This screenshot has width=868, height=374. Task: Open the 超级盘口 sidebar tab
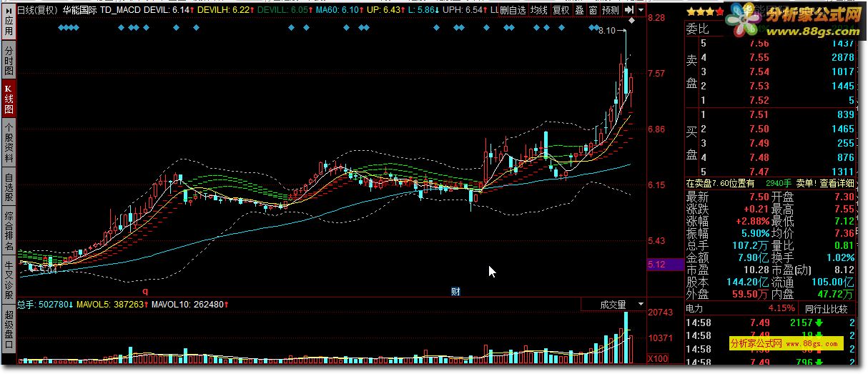[x=9, y=329]
